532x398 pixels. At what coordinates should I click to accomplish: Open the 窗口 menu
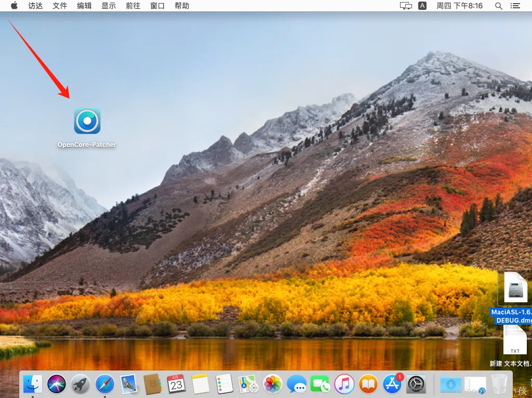point(157,6)
